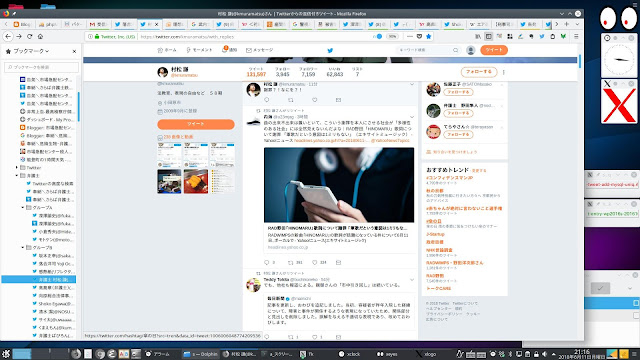
Task: Open the sushi photo media thumbnail
Action: (x=196, y=181)
